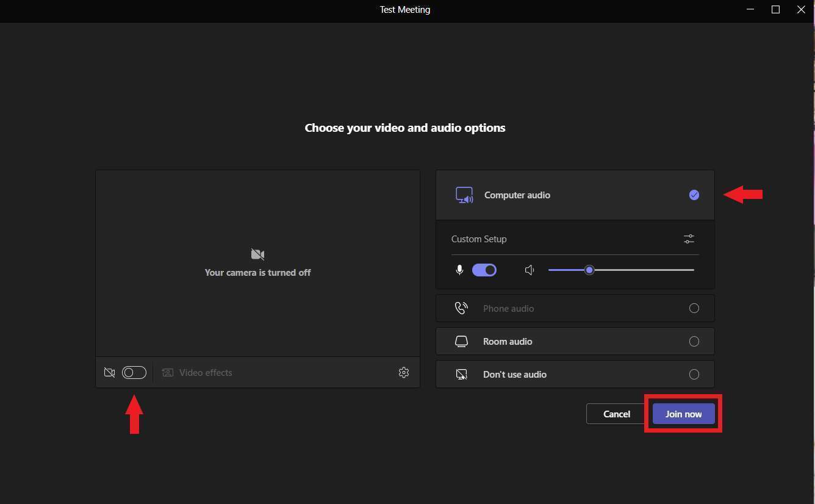Click the Room audio device icon

point(462,341)
